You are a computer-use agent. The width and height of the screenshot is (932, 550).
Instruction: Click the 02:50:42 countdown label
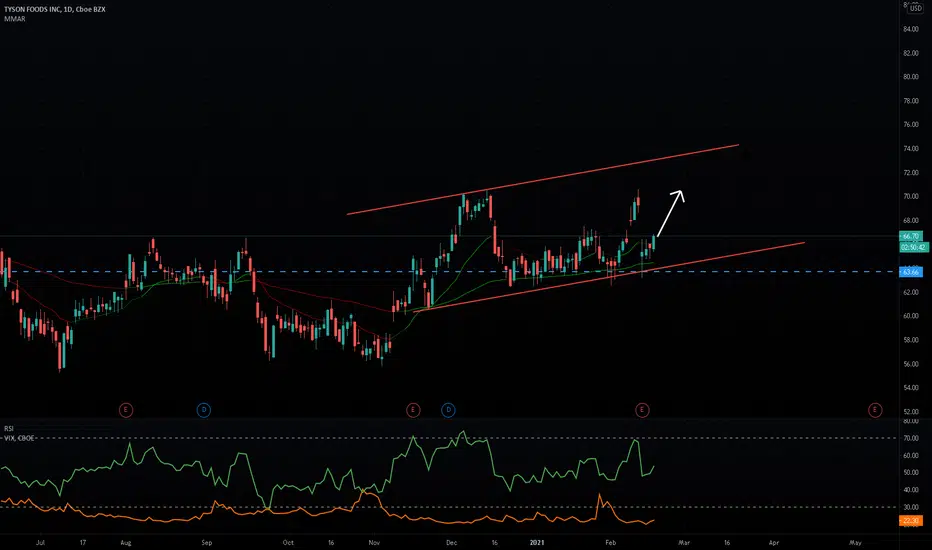point(914,247)
